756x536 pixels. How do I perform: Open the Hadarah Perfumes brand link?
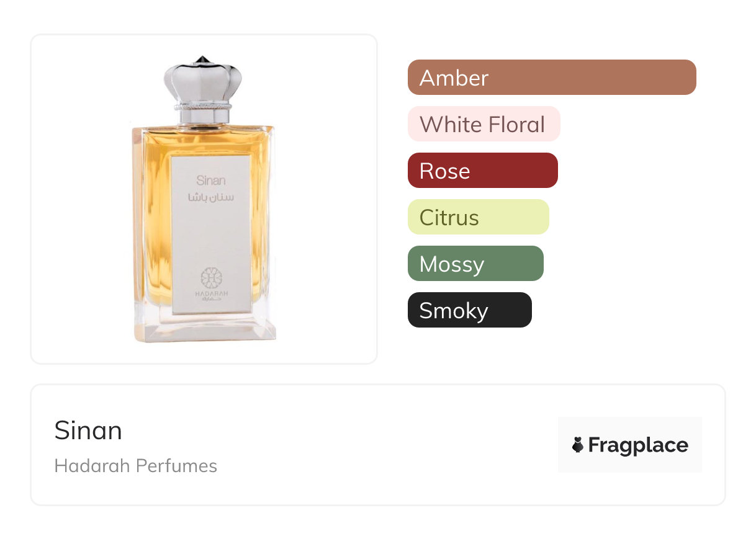(136, 466)
